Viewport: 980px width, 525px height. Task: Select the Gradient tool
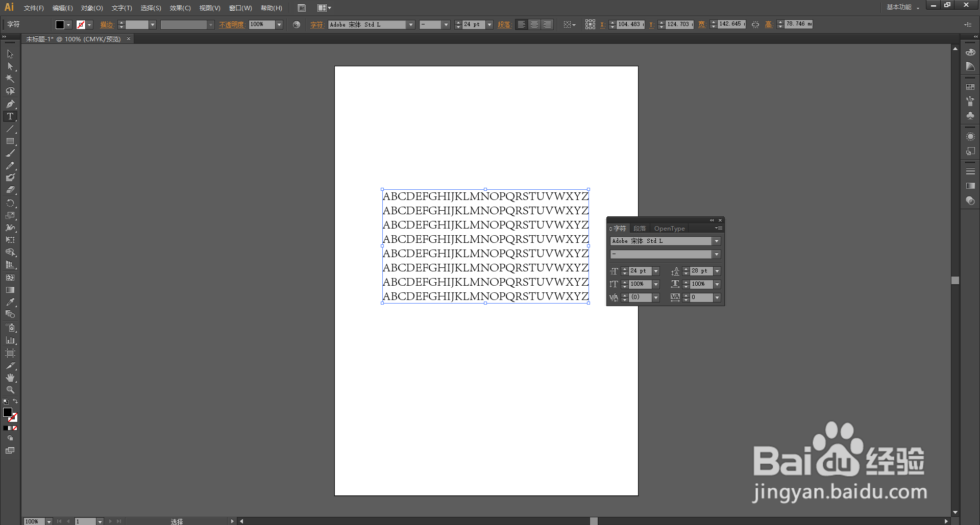tap(10, 290)
